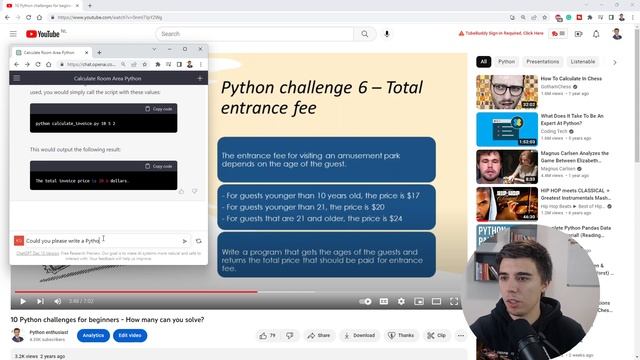The height and width of the screenshot is (360, 640).
Task: Open tab search chevron in popup window
Action: click(154, 49)
